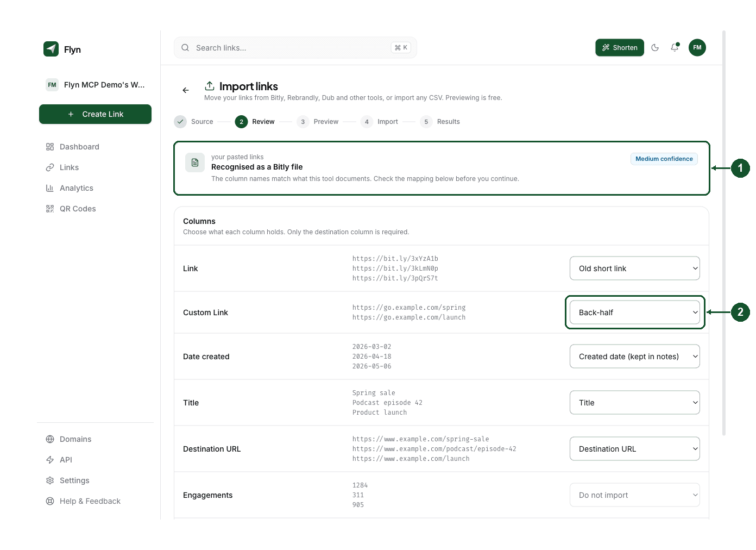Click the page vertical scrollbar
The image size is (756, 550).
(724, 234)
